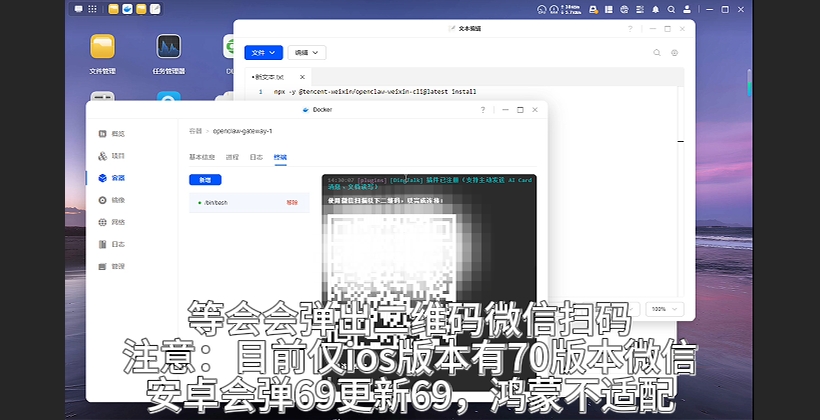Click the blue 新增 button

coord(205,180)
